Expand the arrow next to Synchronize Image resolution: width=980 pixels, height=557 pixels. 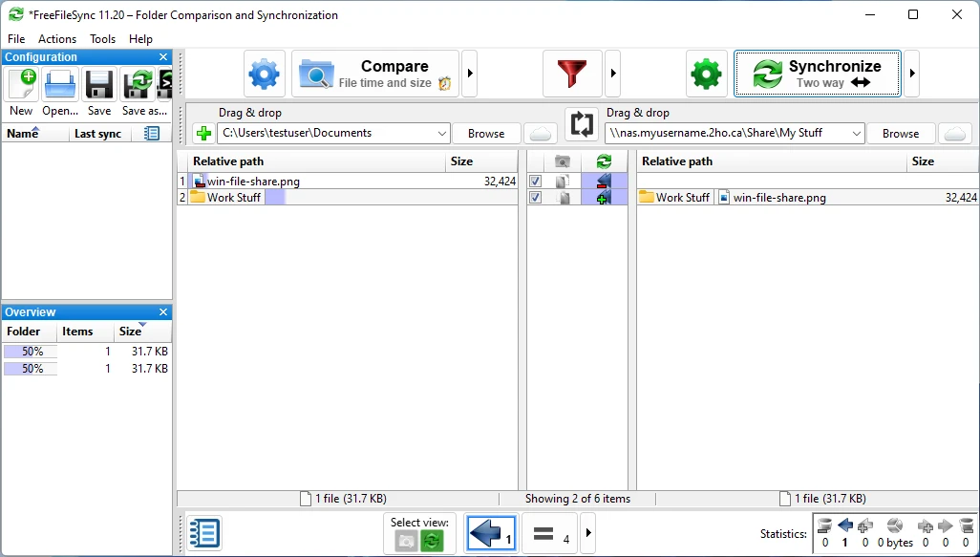click(911, 73)
